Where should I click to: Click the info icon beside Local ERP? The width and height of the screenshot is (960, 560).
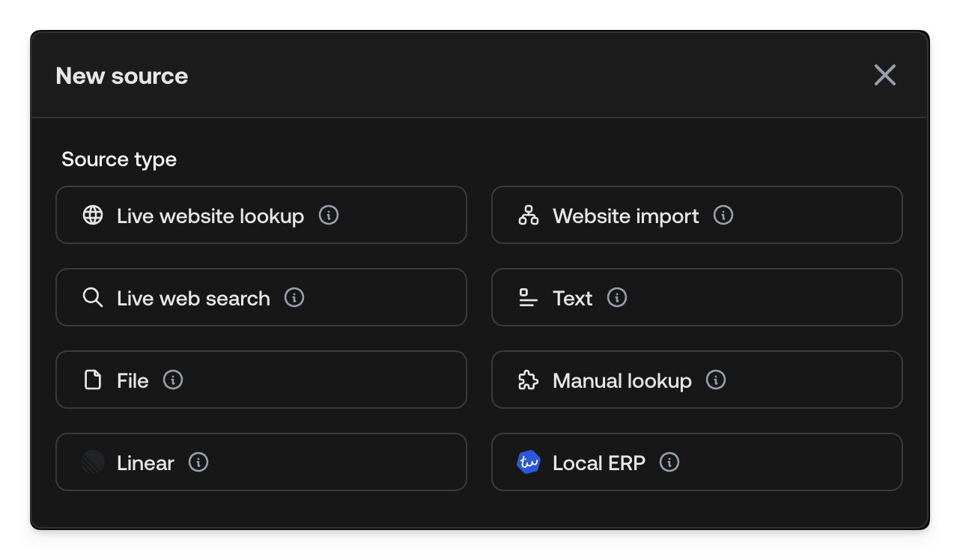[669, 462]
